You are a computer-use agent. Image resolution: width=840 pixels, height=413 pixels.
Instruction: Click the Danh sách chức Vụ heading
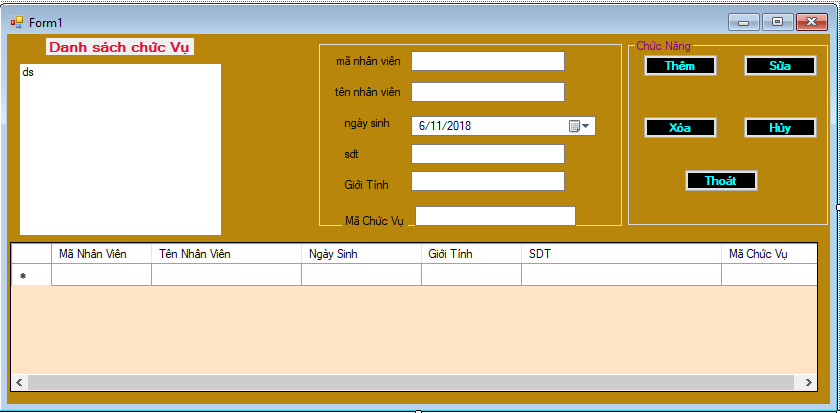(x=120, y=47)
